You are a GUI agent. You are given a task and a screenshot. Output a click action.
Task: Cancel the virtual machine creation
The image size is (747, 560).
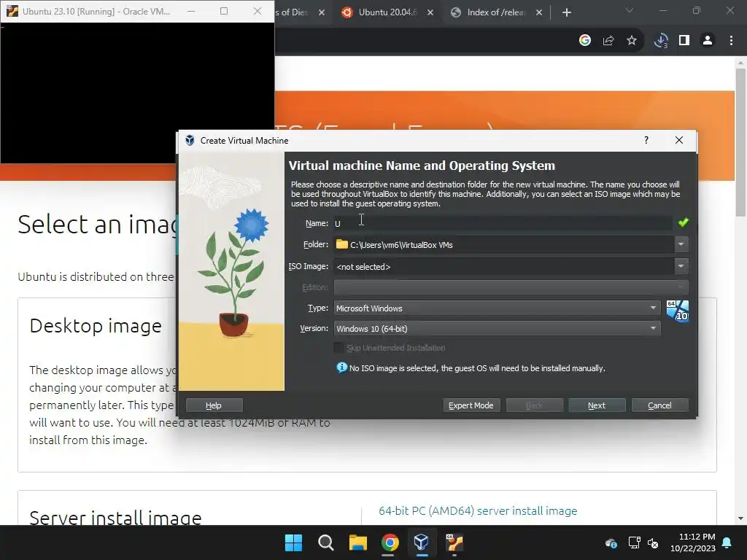(x=659, y=405)
